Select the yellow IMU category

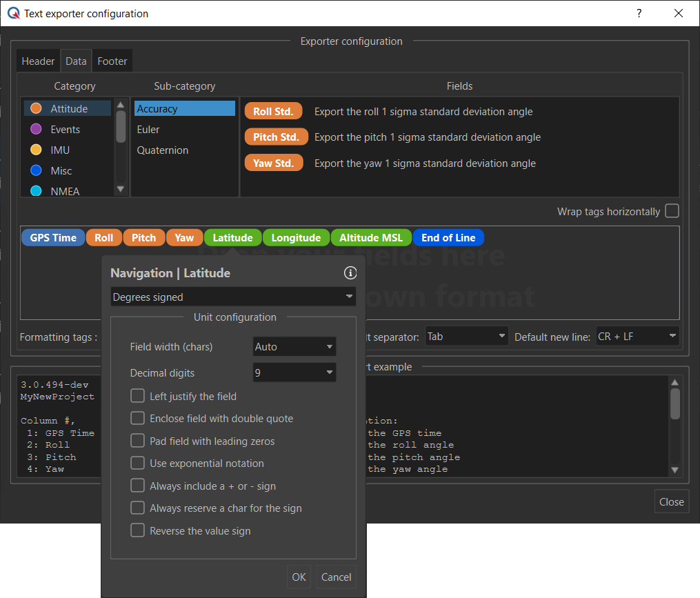60,150
